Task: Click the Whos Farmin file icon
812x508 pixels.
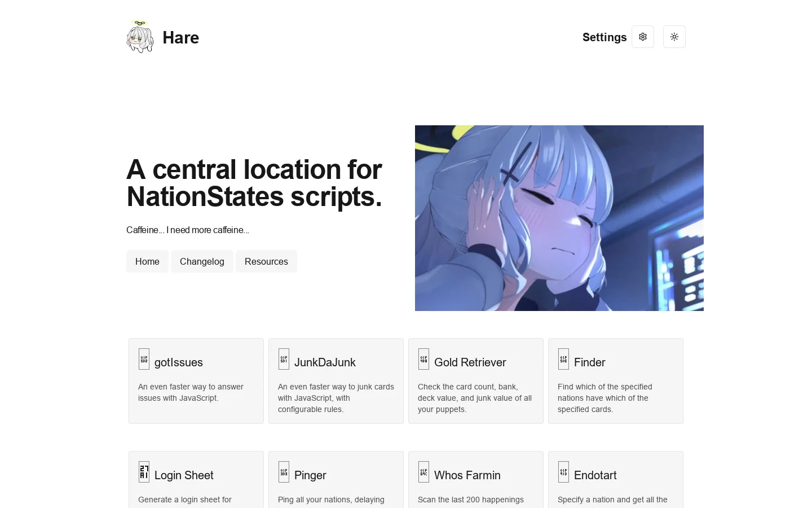Action: (x=423, y=472)
